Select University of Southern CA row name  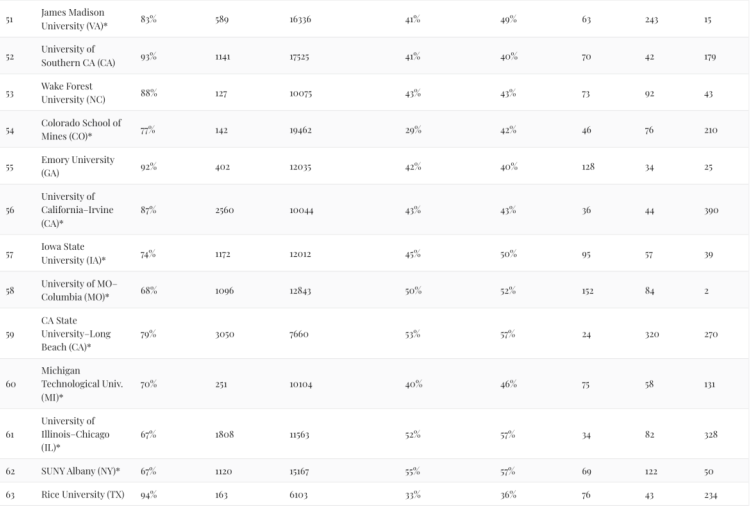[78, 56]
